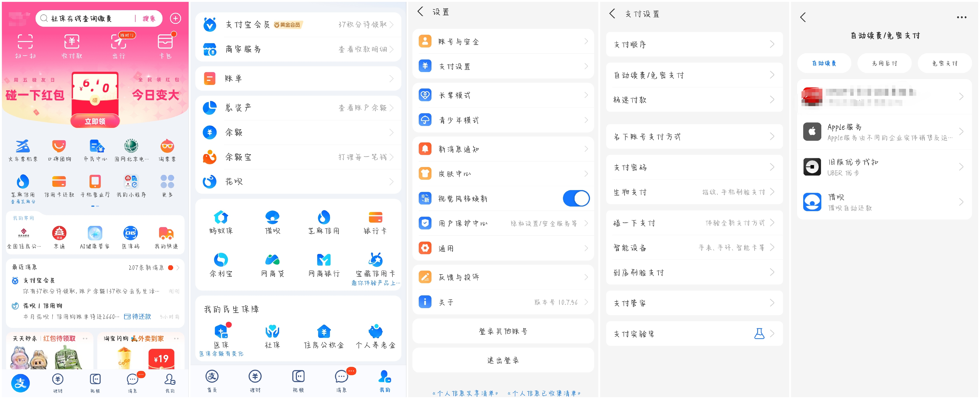Image resolution: width=980 pixels, height=399 pixels.
Task: Tap the 搜索 button
Action: coord(149,18)
